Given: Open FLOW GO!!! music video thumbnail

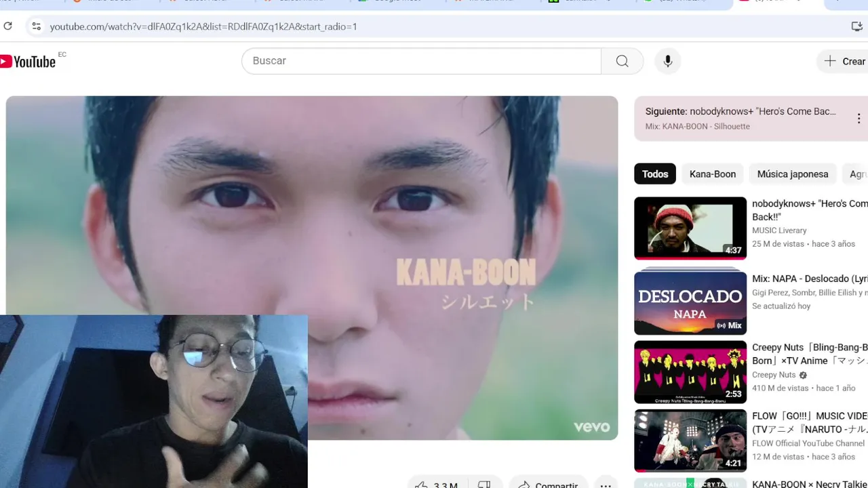Looking at the screenshot, I should 690,441.
